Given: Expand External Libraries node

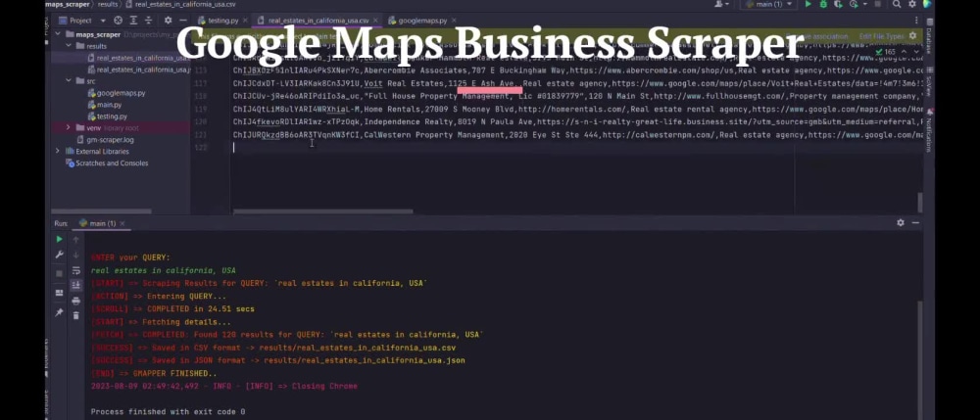Looking at the screenshot, I should pos(58,152).
